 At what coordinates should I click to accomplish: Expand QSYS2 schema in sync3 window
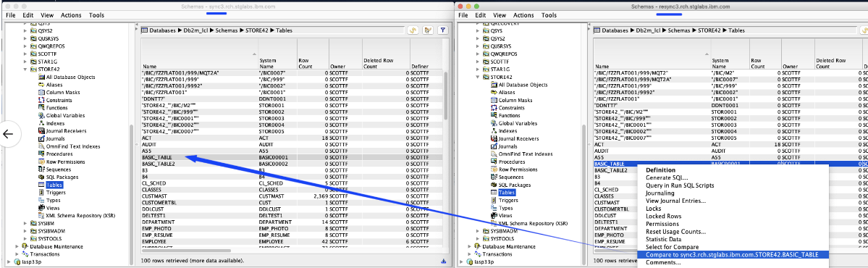[25, 32]
